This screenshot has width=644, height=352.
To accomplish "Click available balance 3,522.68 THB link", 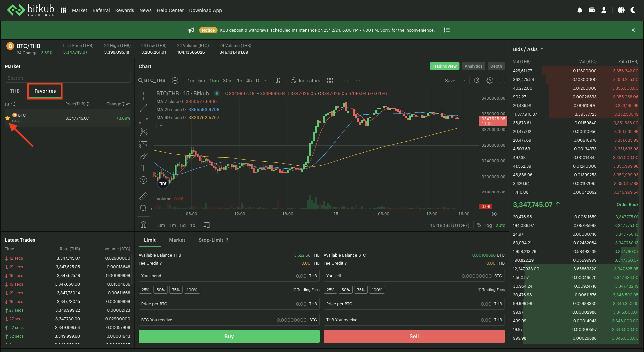I will (x=302, y=255).
